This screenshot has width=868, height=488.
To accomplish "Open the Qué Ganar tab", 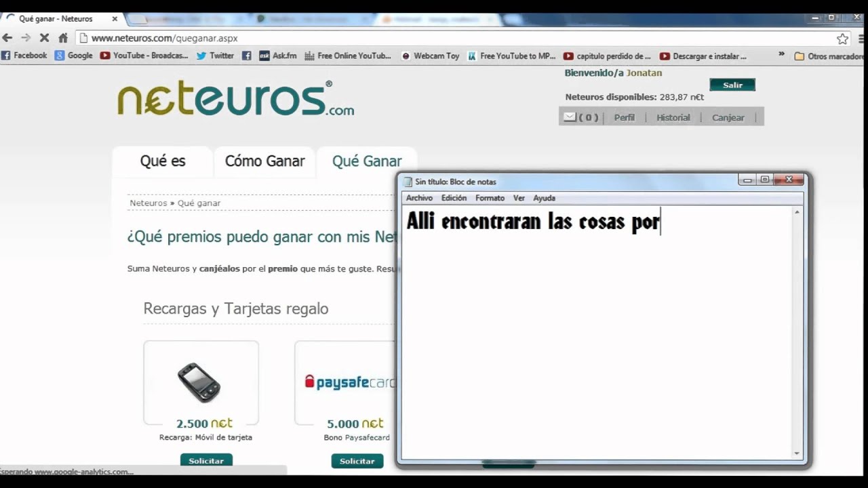I will point(367,161).
